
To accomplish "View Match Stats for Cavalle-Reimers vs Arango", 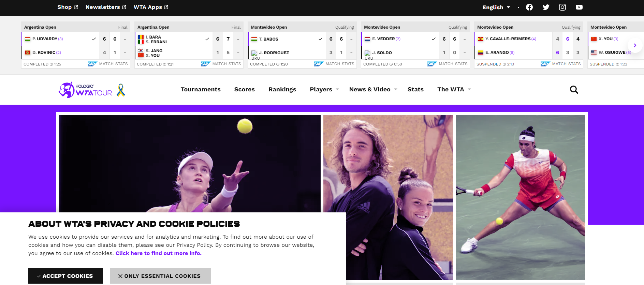I will [567, 64].
